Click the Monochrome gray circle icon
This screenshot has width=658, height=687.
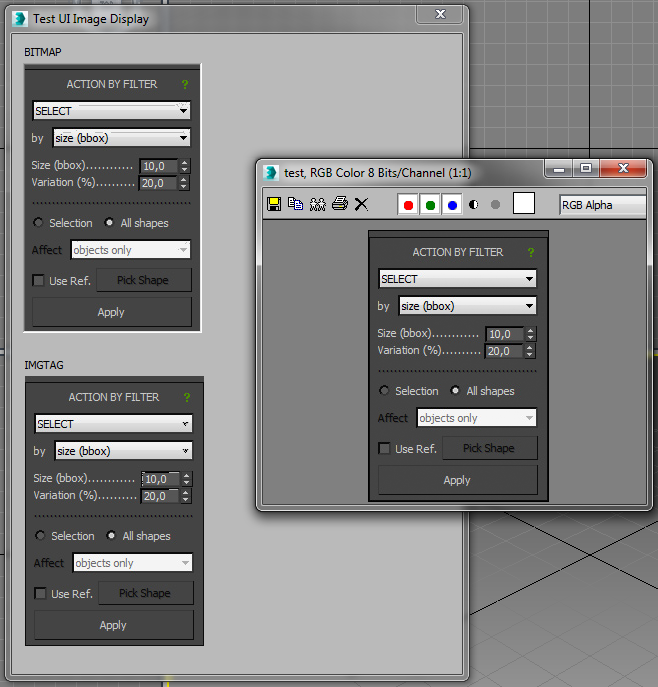pyautogui.click(x=495, y=205)
